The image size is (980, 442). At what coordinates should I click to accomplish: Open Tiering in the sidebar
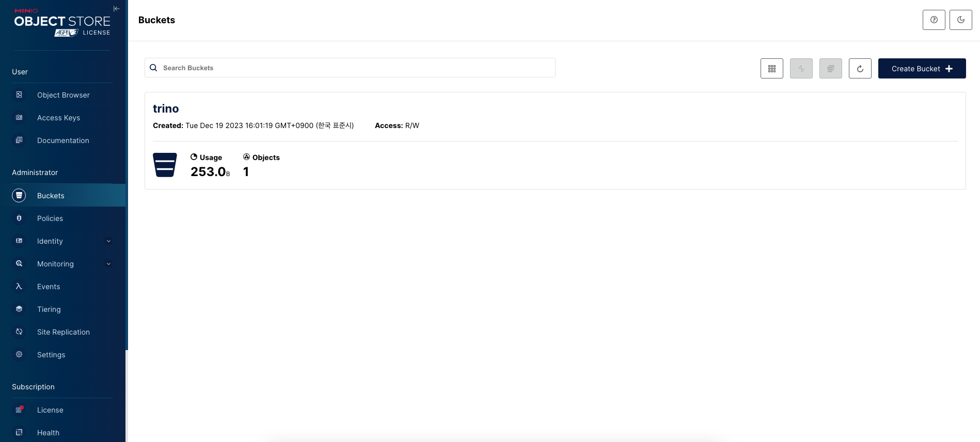pyautogui.click(x=62, y=309)
